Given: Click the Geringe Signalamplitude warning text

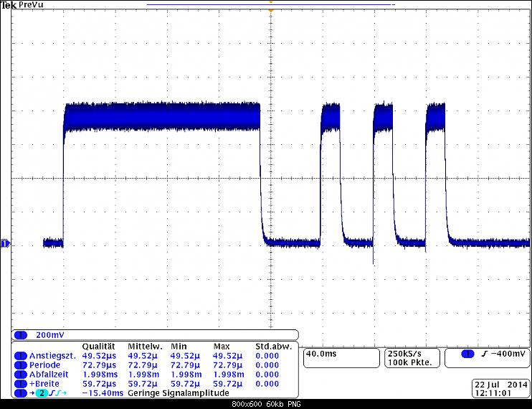Looking at the screenshot, I should point(178,393).
